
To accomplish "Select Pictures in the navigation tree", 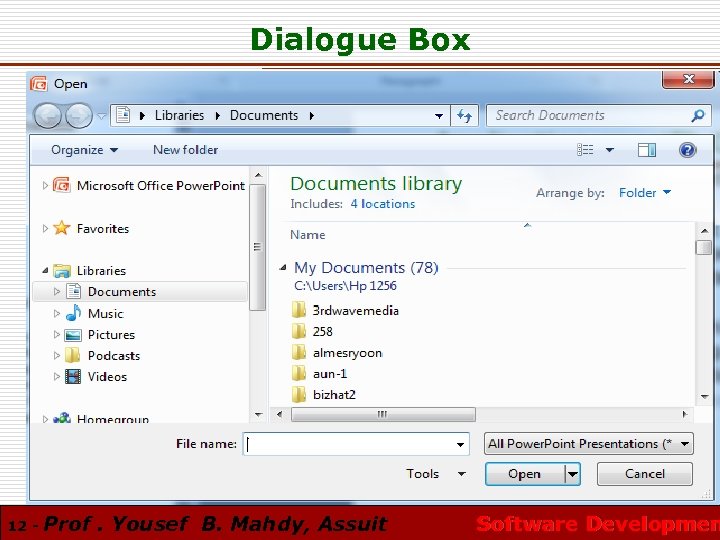I will (111, 335).
